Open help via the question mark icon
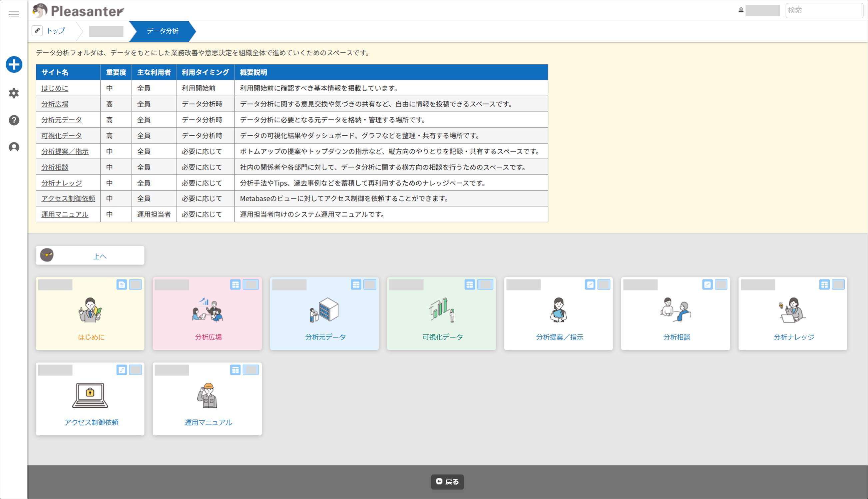This screenshot has width=868, height=499. [14, 120]
